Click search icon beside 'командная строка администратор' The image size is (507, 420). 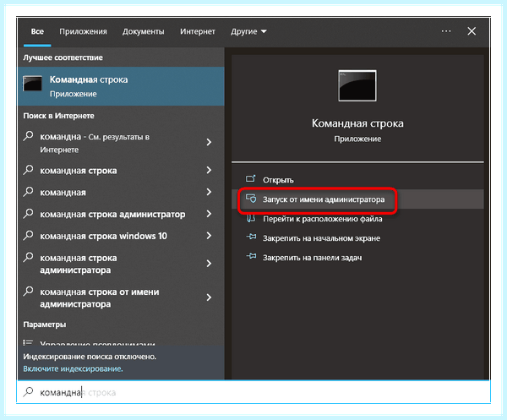(28, 214)
